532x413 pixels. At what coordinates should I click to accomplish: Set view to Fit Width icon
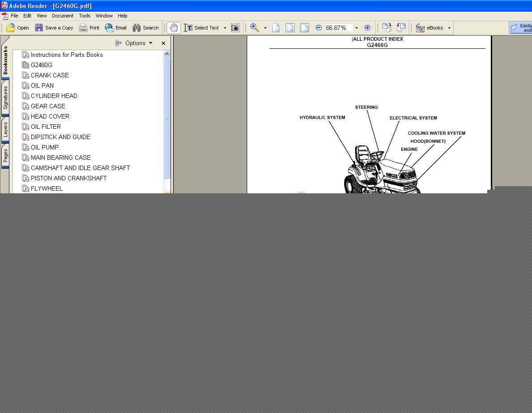click(x=305, y=28)
